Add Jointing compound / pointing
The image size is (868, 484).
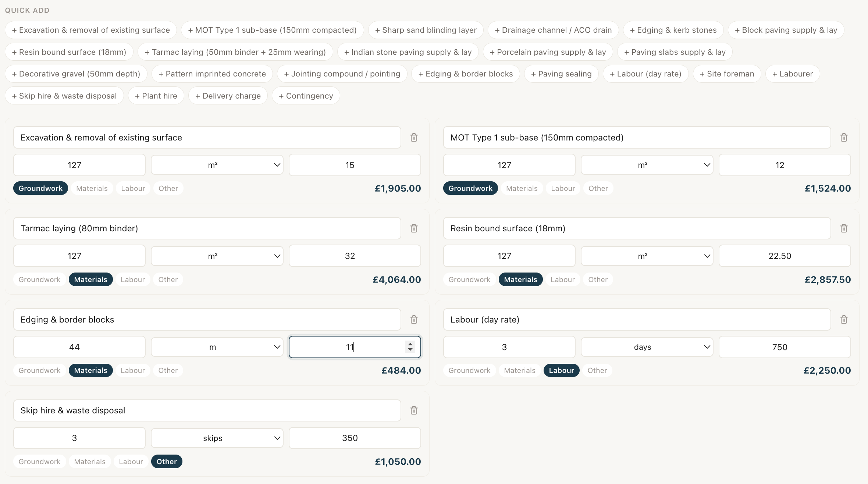342,74
